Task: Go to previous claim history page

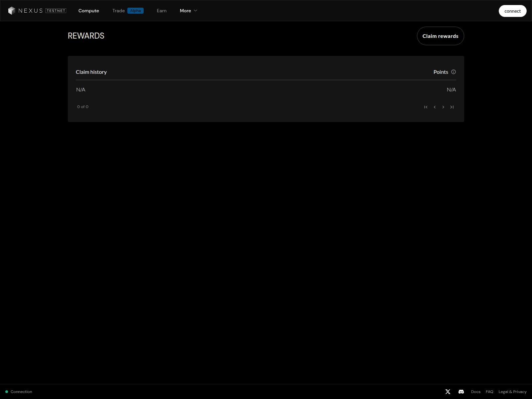Action: (435, 107)
